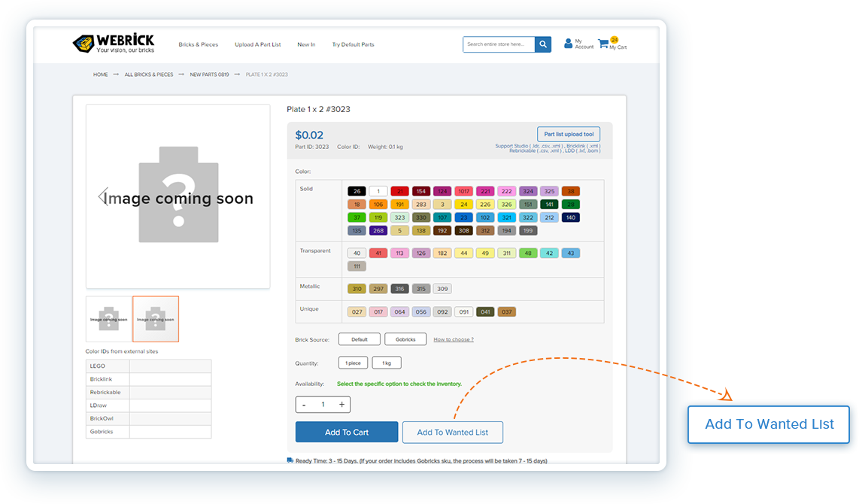859x504 pixels.
Task: Open the Part list upload tool
Action: (568, 134)
